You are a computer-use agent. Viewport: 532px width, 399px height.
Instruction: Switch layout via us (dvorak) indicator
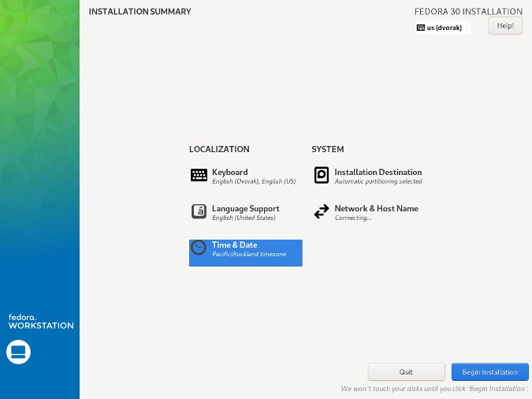[x=442, y=28]
